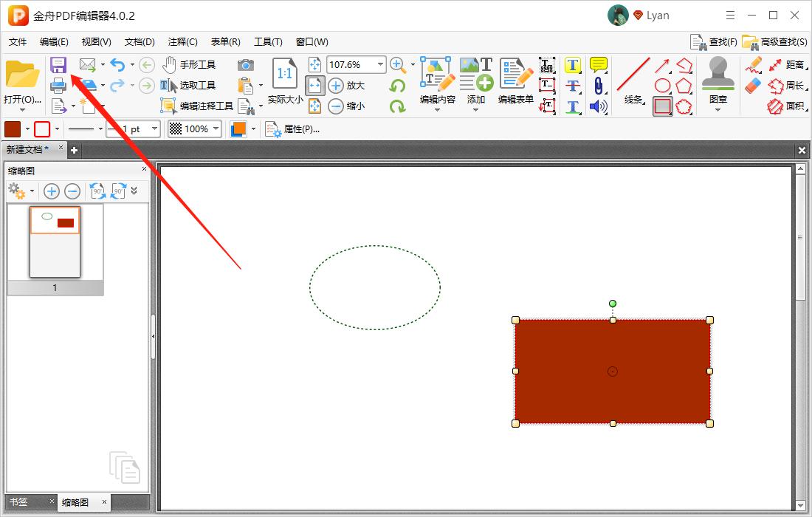
Task: Select the Text Callout tool icon
Action: [x=548, y=106]
